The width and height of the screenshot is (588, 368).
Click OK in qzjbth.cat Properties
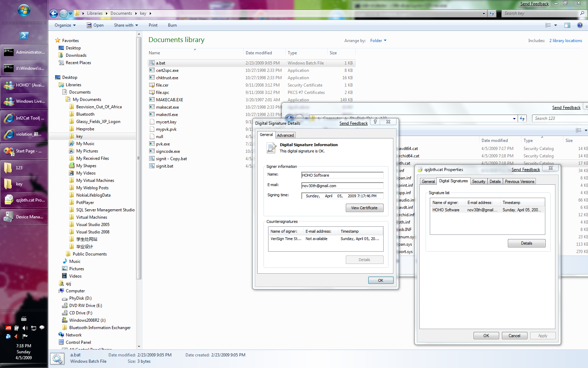(486, 336)
